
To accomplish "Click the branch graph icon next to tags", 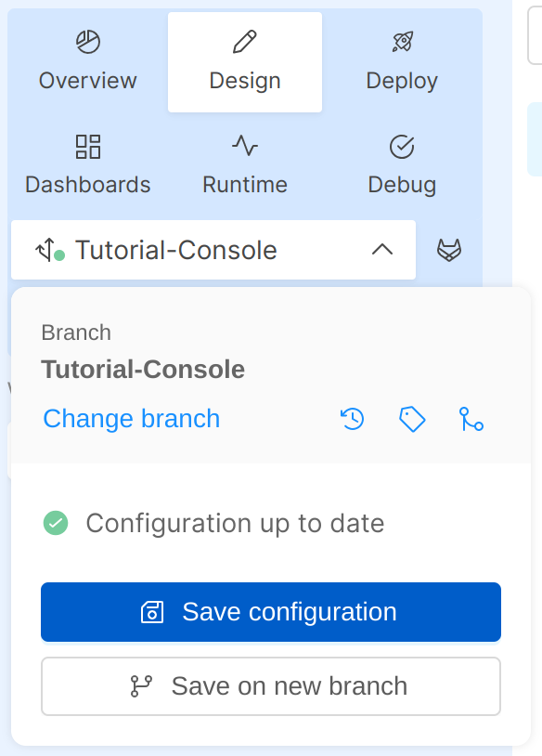I will (x=471, y=420).
